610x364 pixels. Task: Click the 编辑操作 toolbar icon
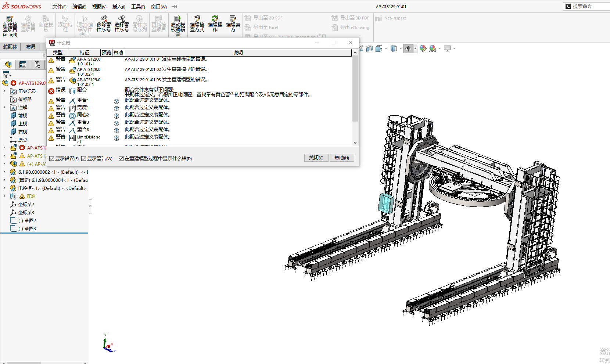[x=215, y=24]
